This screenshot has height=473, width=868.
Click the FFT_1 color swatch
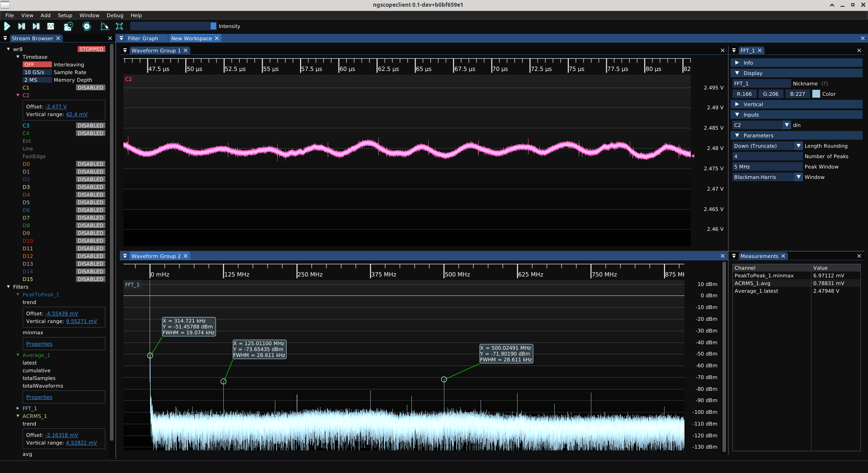coord(816,94)
